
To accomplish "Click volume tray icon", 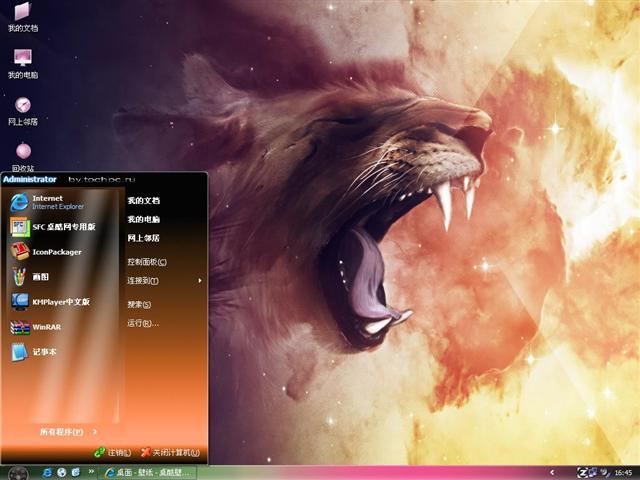I will coord(604,472).
